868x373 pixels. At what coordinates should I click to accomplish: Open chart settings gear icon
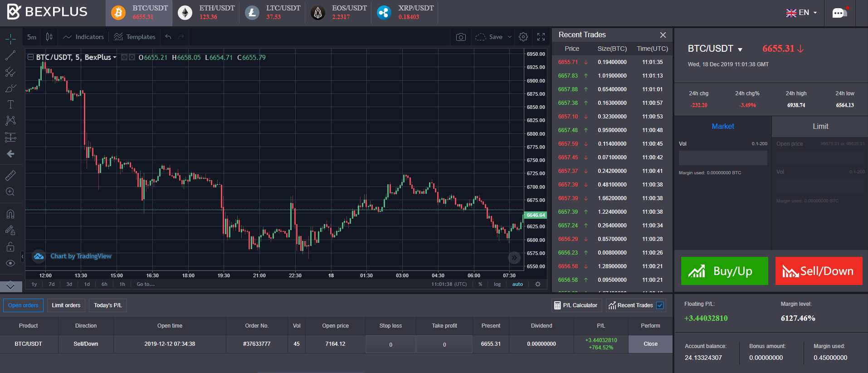[523, 37]
